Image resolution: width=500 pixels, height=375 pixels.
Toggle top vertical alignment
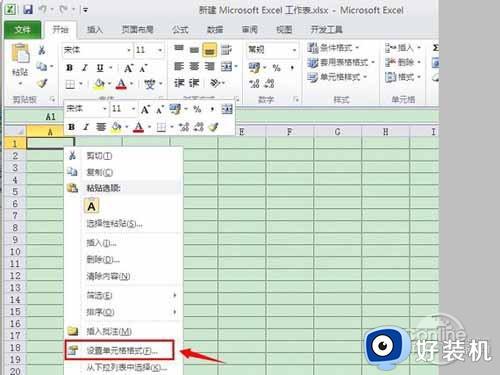point(179,49)
